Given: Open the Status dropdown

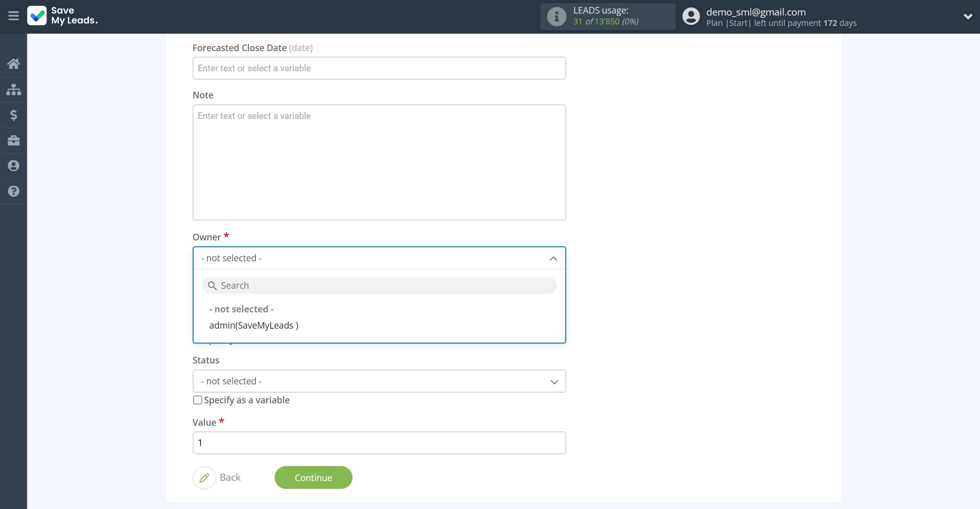Looking at the screenshot, I should (379, 381).
